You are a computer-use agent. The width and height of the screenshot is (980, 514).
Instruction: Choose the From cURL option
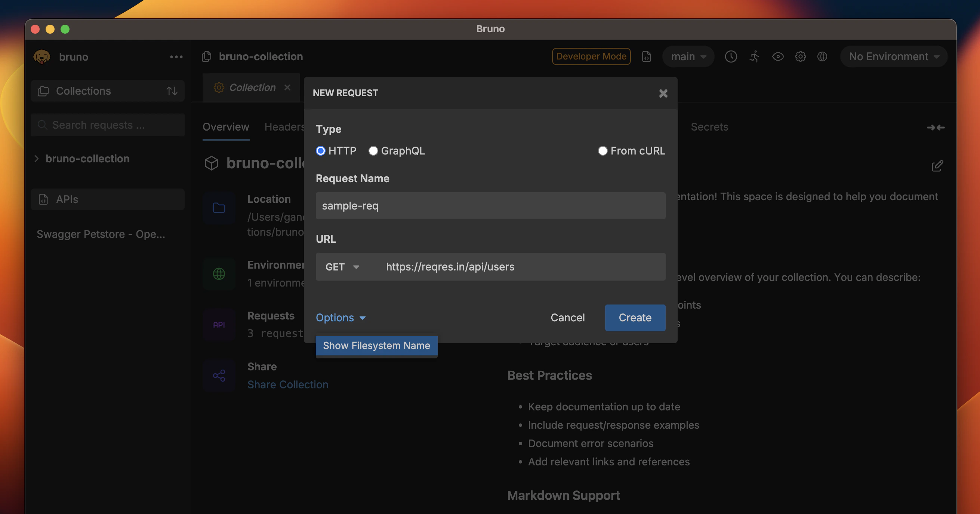click(x=602, y=151)
